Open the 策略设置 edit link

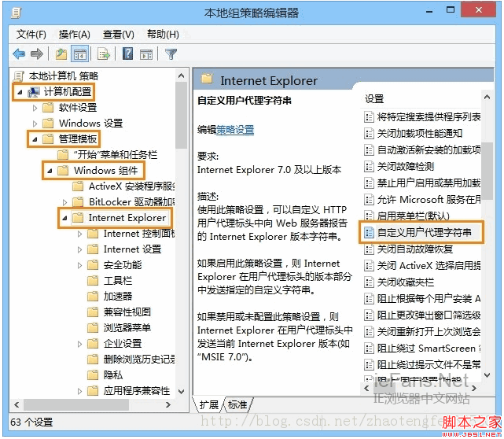pos(235,130)
